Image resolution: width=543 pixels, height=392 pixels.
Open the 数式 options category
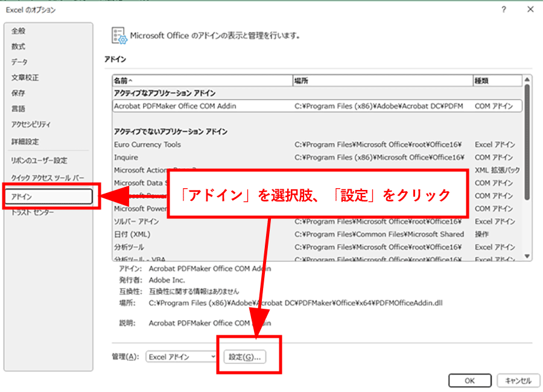coord(18,46)
